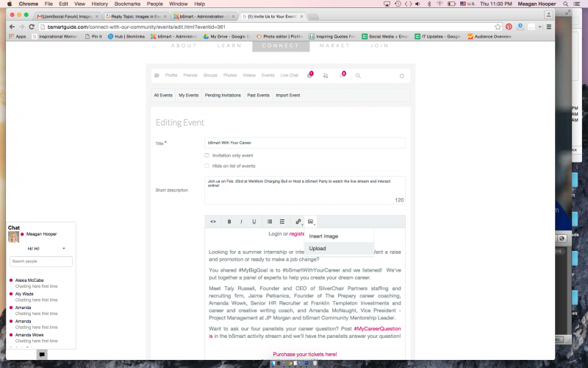Click the MARKET main navigation item
Image resolution: width=588 pixels, height=368 pixels.
[x=334, y=46]
